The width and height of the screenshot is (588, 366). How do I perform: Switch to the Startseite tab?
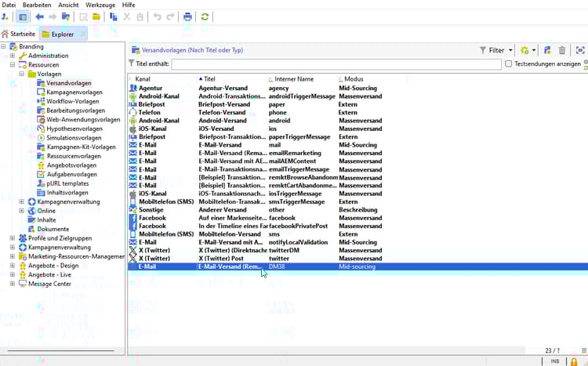click(19, 34)
